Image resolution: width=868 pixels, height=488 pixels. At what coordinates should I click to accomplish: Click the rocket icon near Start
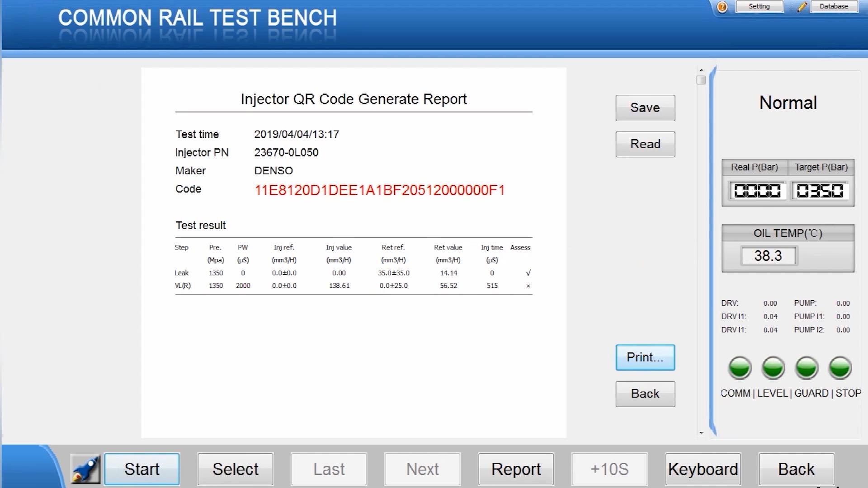pyautogui.click(x=85, y=469)
